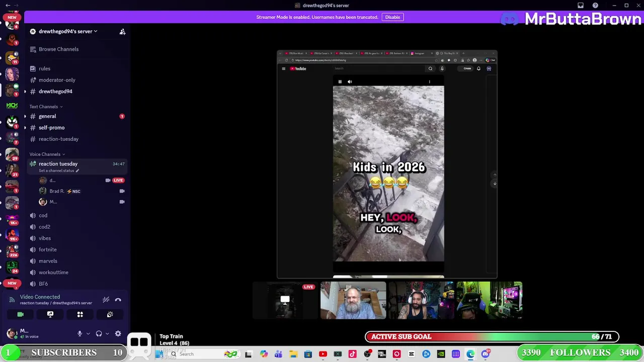Open microphone input options dropdown arrow
This screenshot has height=362, width=644.
point(88,333)
